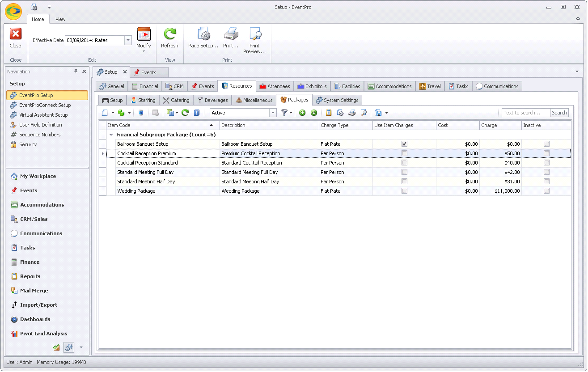The height and width of the screenshot is (372, 588).
Task: Click the copy records icon in the grid toolbar
Action: click(x=170, y=113)
